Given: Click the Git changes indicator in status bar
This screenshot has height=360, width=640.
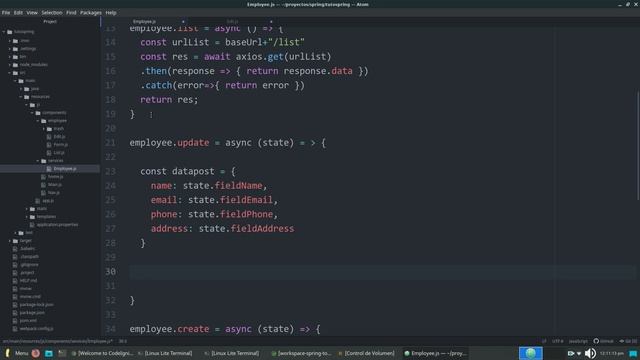Looking at the screenshot, I should [x=628, y=341].
